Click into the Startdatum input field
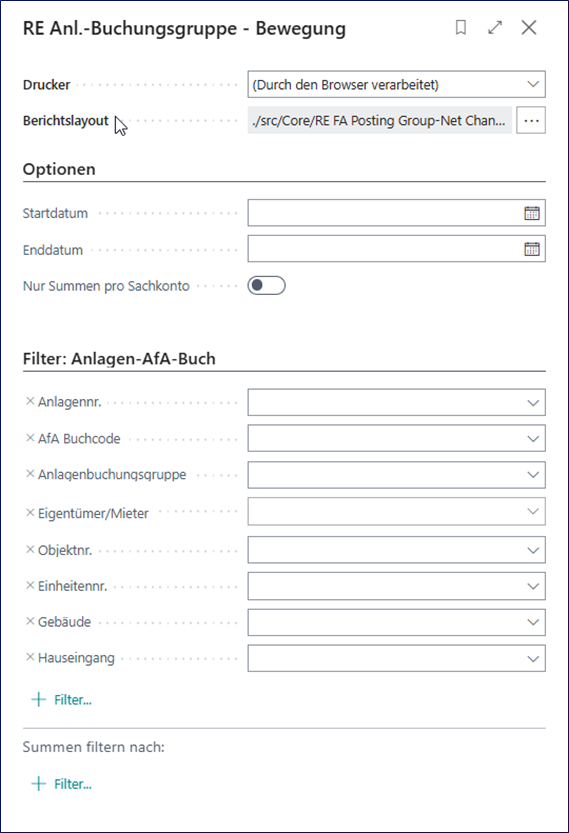Viewport: 569px width, 833px height. [x=386, y=213]
